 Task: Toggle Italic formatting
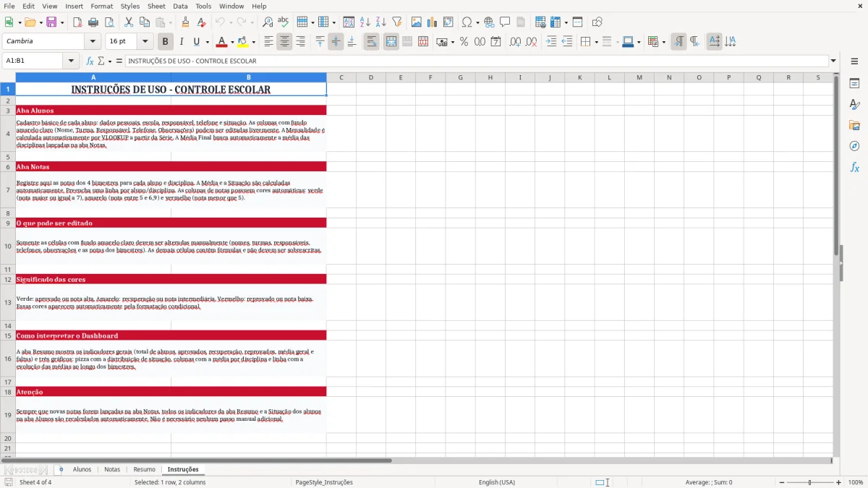[182, 42]
